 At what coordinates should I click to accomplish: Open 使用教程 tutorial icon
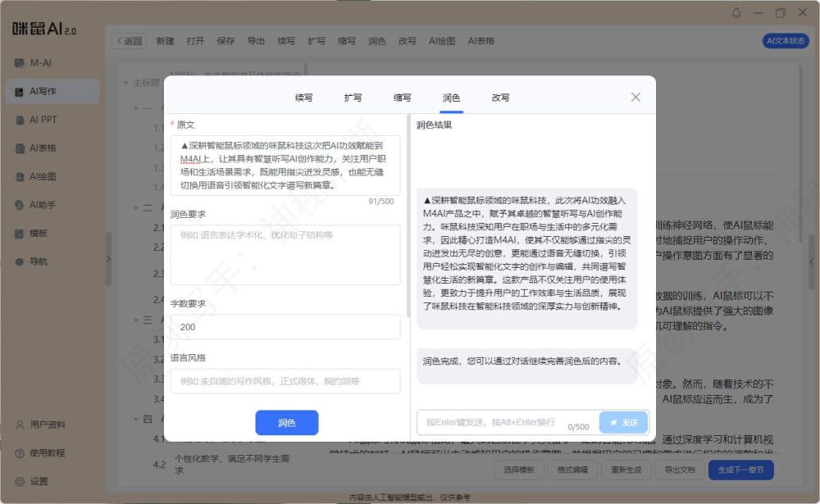pyautogui.click(x=20, y=452)
